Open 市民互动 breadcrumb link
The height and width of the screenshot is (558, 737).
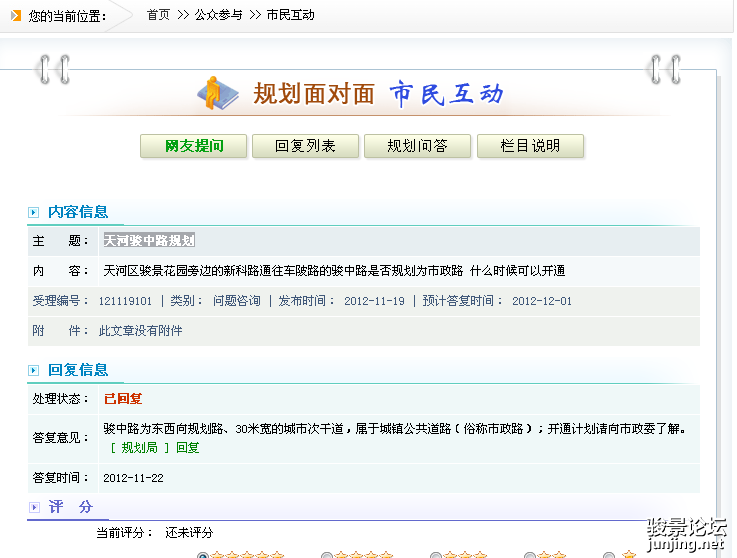tap(290, 15)
